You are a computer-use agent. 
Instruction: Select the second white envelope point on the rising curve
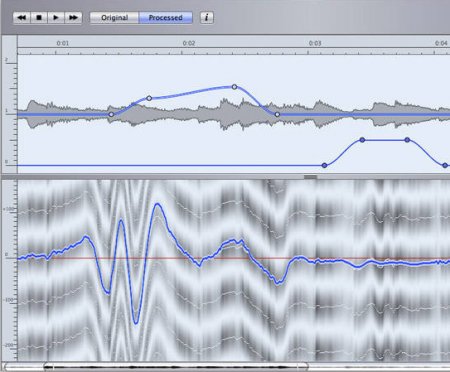pyautogui.click(x=149, y=98)
